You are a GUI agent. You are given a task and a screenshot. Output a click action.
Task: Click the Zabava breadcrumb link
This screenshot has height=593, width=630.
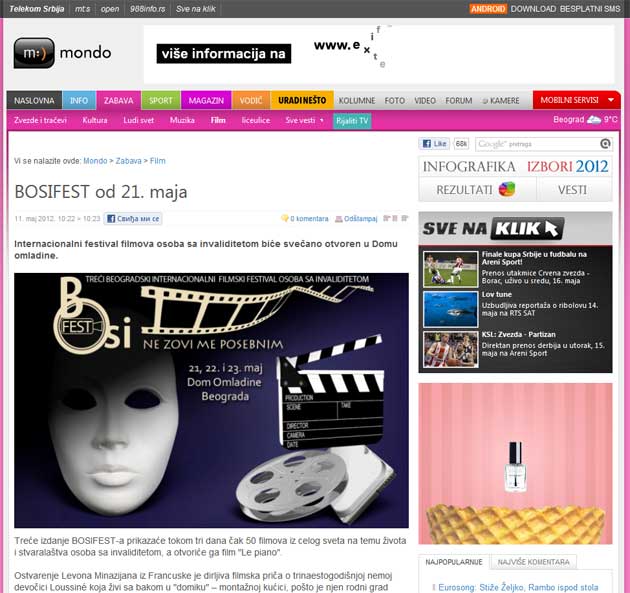point(128,160)
